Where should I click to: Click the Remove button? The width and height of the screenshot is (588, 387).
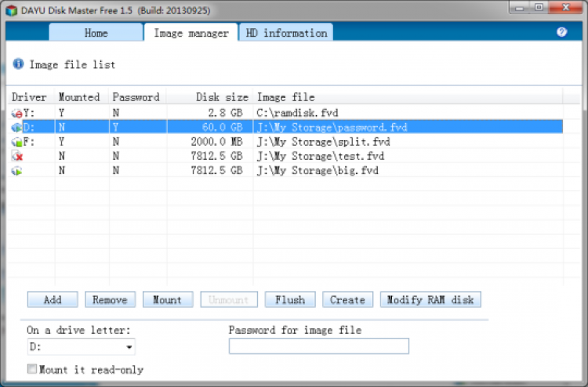click(111, 300)
